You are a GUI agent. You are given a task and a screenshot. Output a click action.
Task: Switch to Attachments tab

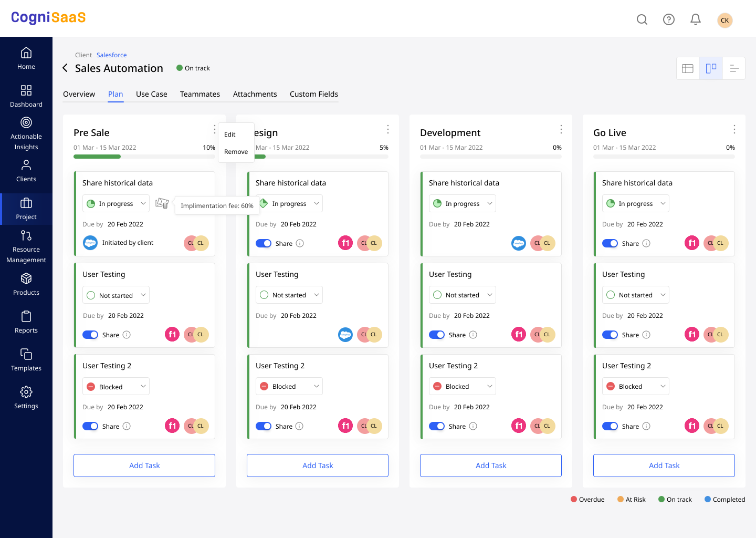tap(255, 94)
